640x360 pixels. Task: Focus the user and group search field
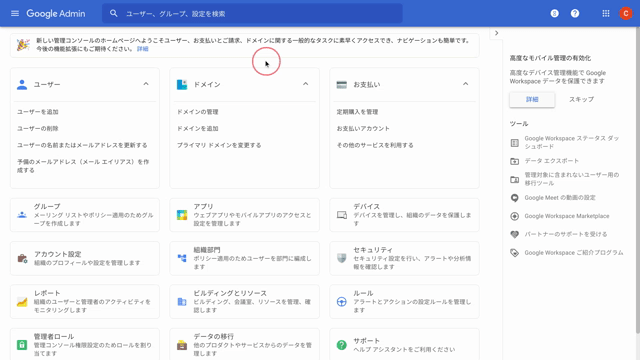coord(252,13)
